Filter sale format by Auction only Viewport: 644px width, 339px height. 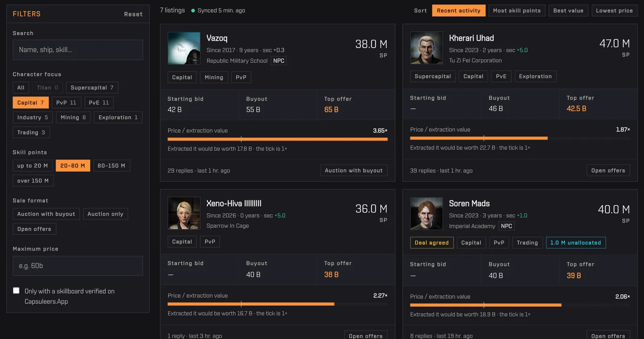coord(105,214)
